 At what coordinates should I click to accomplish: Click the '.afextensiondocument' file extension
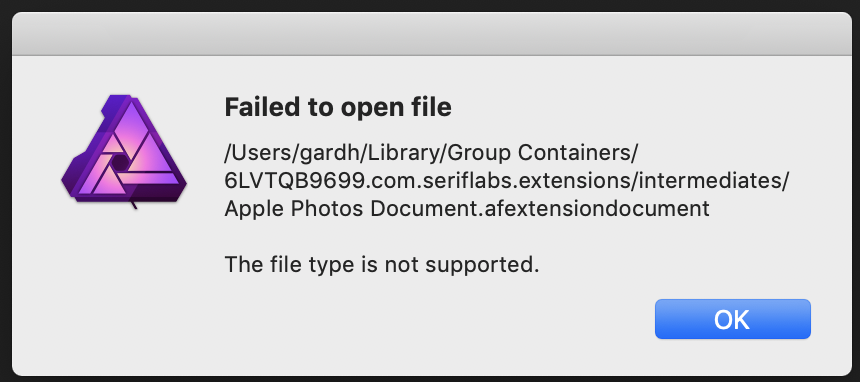pos(595,209)
